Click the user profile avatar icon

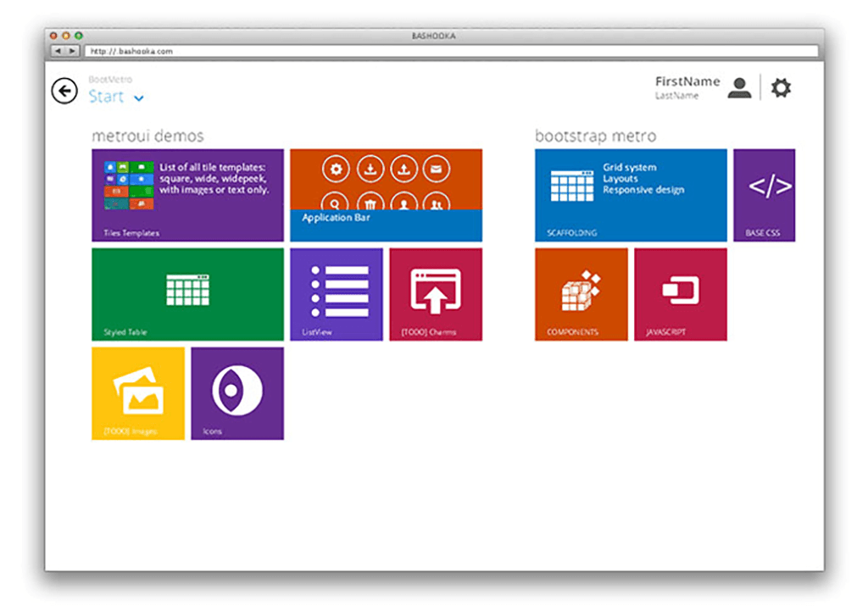[739, 88]
